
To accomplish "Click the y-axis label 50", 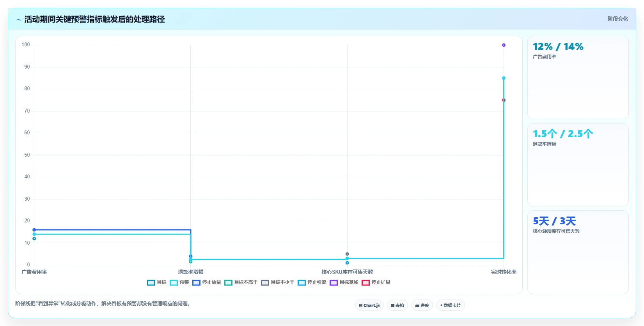I will [x=27, y=155].
